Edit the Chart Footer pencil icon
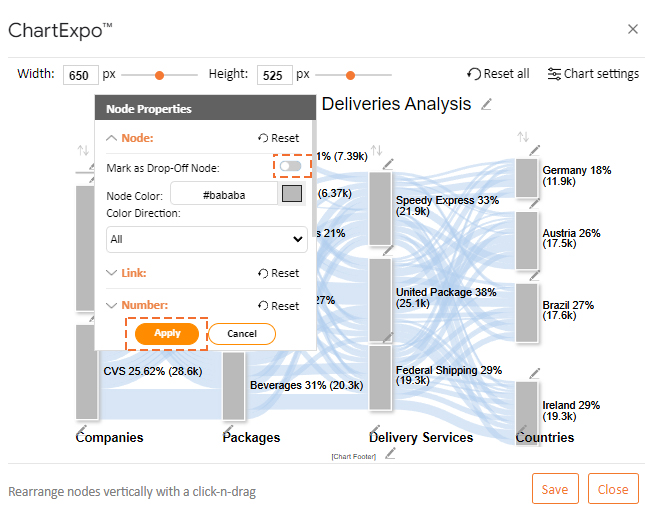This screenshot has height=525, width=645. [390, 453]
